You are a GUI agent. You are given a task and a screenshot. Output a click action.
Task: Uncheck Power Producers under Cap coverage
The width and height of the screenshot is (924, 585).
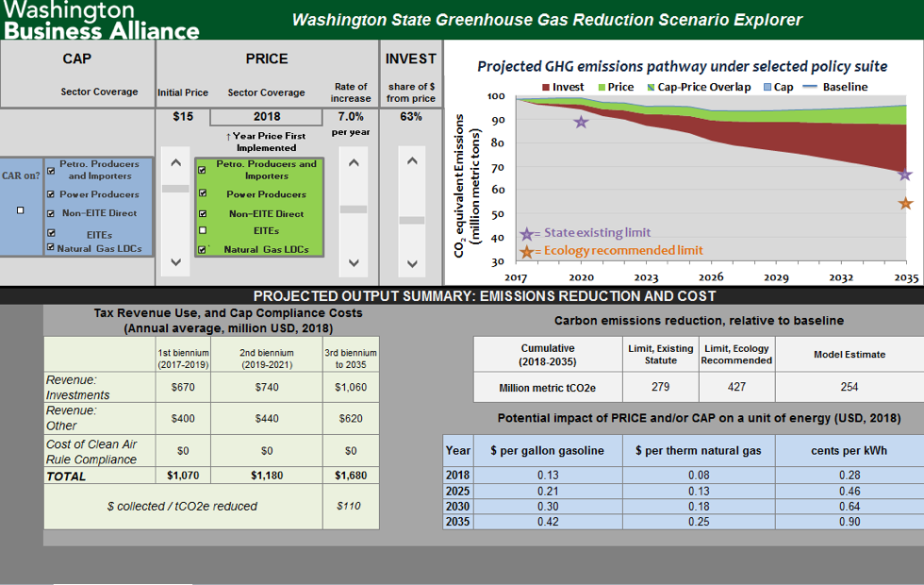coord(51,194)
